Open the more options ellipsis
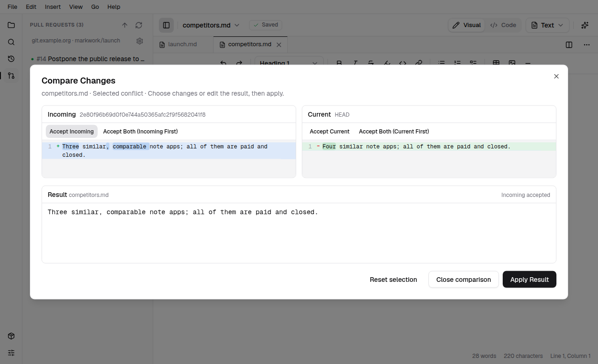 [x=587, y=45]
